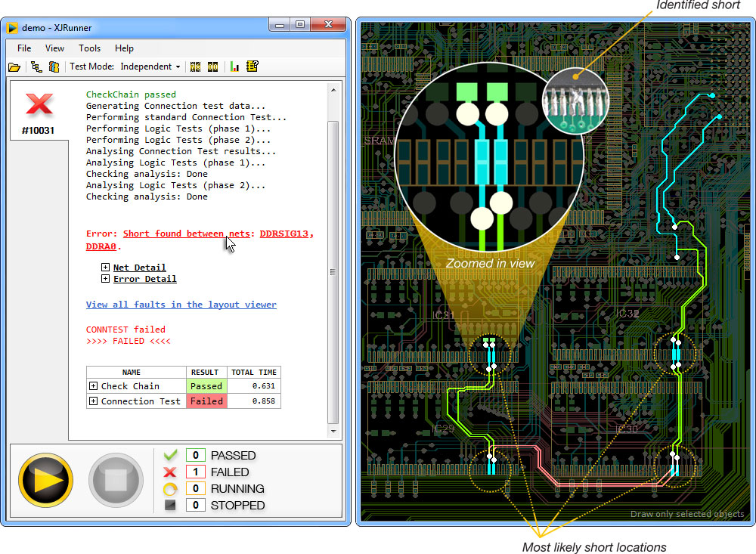Viewport: 756px width, 554px height.
Task: Start the test with the yellow play button
Action: point(46,480)
